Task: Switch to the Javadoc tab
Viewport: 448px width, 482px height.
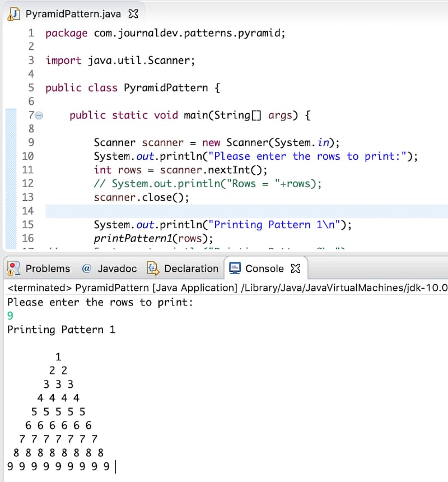Action: pos(109,268)
